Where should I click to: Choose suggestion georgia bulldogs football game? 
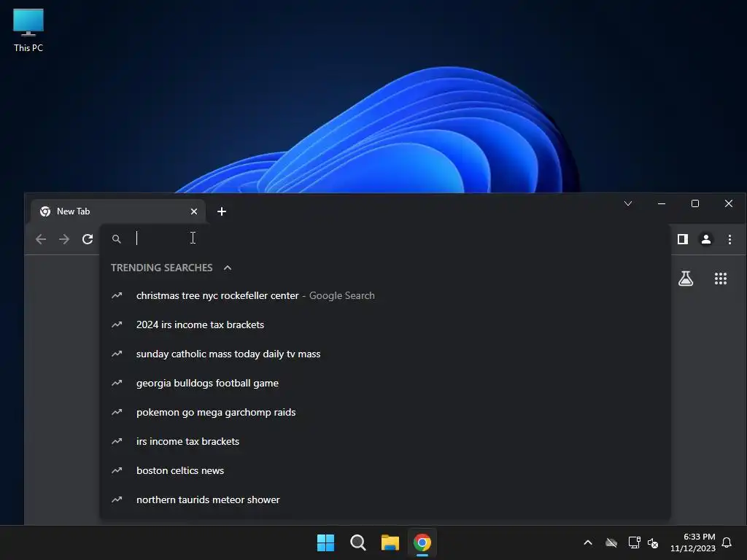click(x=385, y=383)
